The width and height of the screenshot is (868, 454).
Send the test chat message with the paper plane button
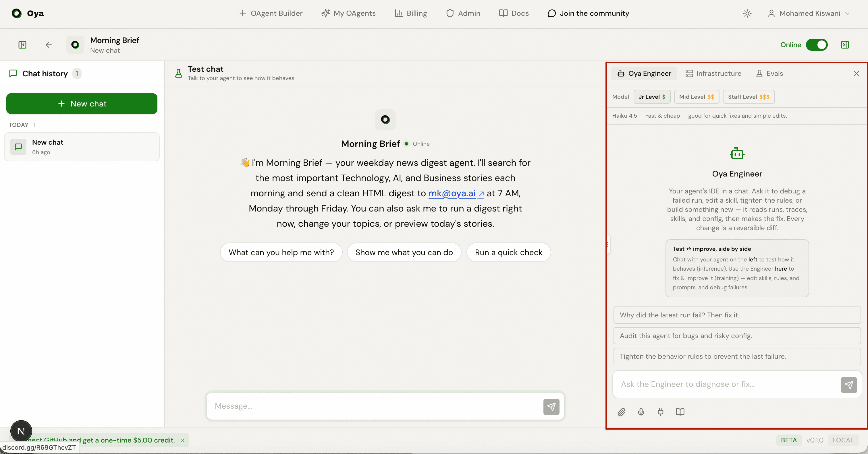point(551,407)
